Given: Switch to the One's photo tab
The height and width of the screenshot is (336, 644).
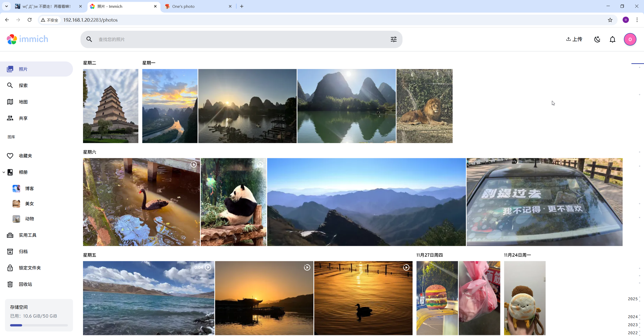Looking at the screenshot, I should click(x=184, y=6).
